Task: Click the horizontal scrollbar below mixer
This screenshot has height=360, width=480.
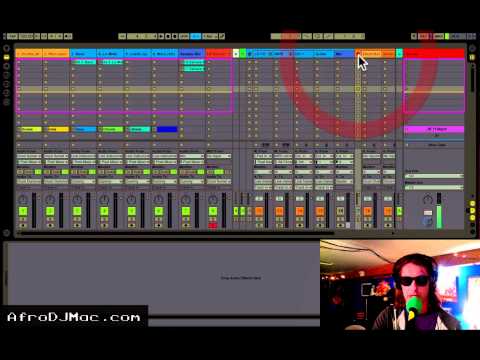Action: [x=177, y=233]
